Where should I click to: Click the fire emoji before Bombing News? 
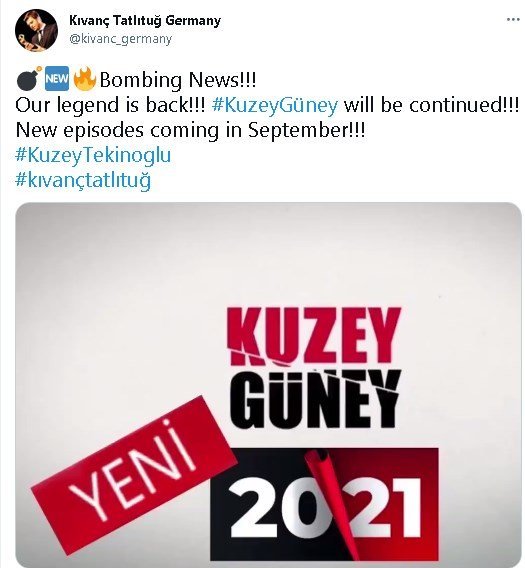84,78
